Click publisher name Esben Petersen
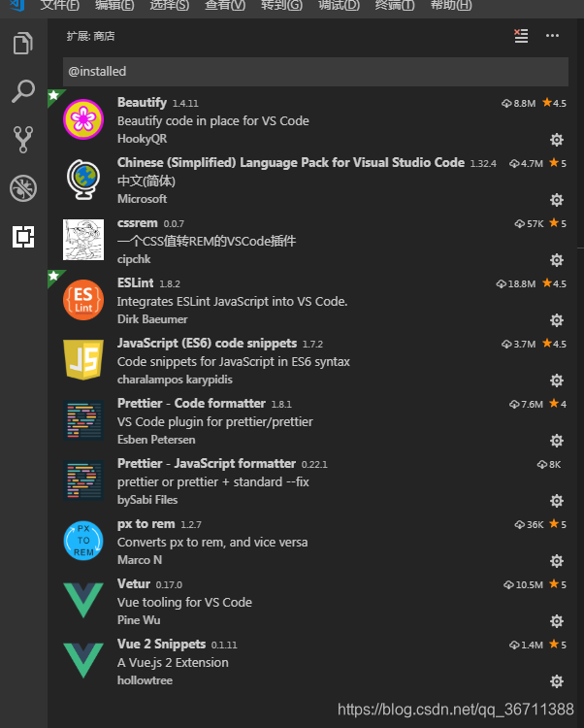 click(x=156, y=440)
